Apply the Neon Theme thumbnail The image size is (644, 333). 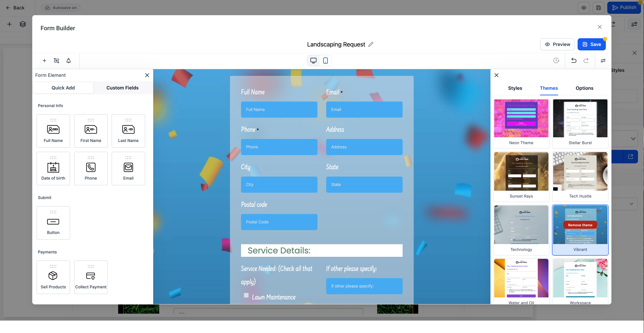click(521, 118)
